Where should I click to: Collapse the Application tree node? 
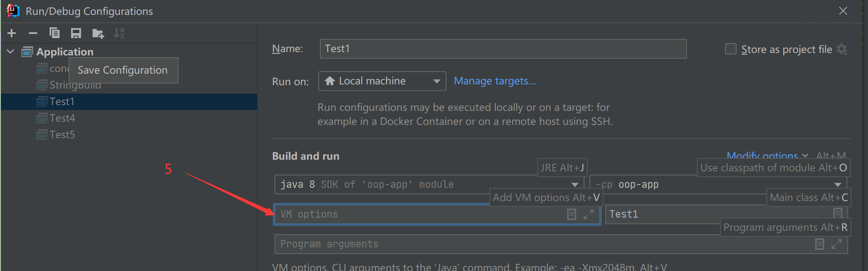(x=11, y=52)
